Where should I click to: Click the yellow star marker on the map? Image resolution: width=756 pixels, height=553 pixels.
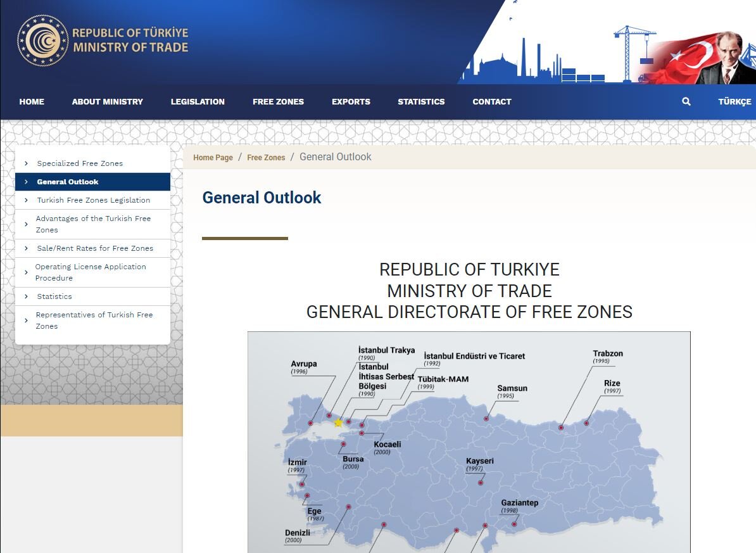(338, 423)
